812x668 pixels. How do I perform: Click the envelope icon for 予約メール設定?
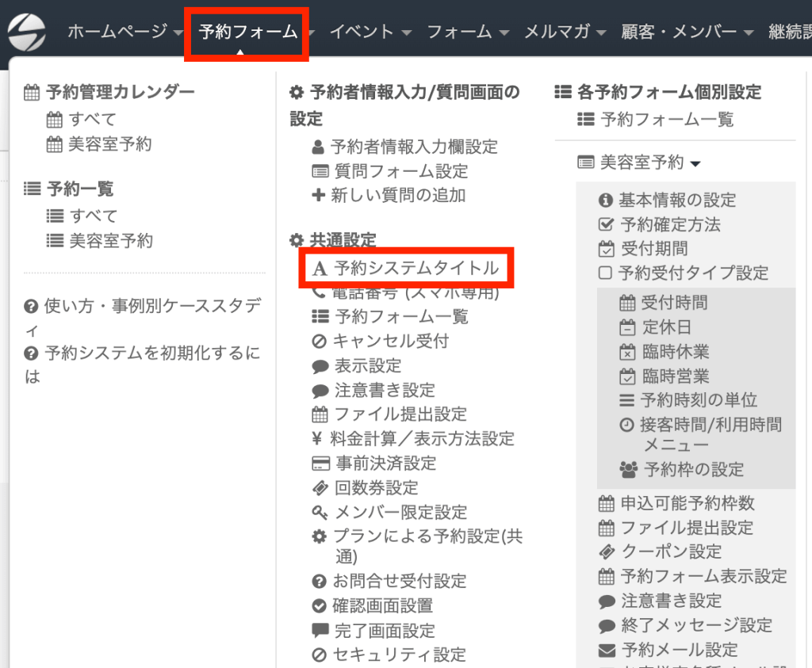(607, 651)
